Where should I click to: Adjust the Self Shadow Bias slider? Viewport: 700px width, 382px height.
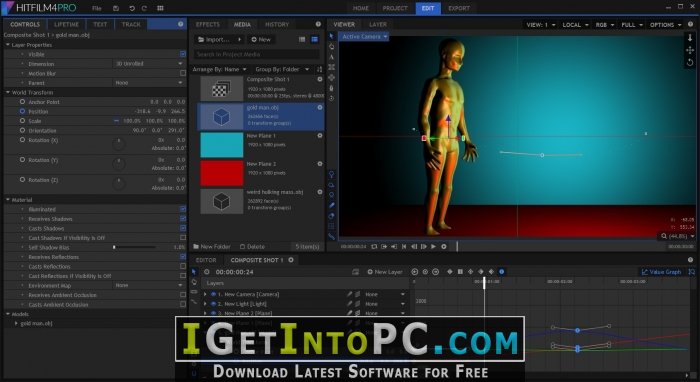(x=134, y=247)
